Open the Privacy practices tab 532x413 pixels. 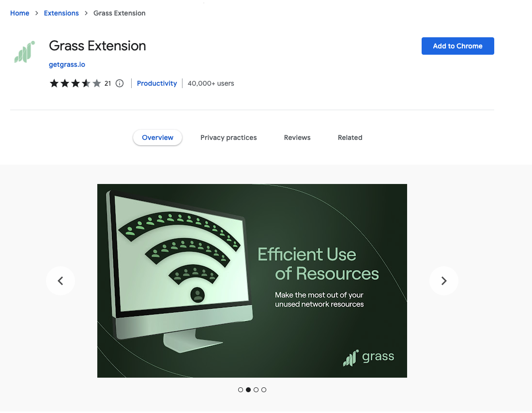tap(228, 138)
